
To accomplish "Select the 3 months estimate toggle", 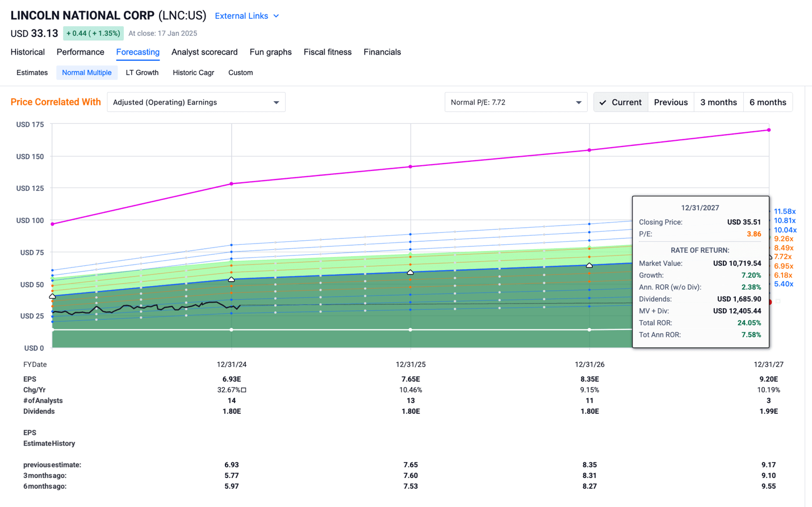I will 718,102.
